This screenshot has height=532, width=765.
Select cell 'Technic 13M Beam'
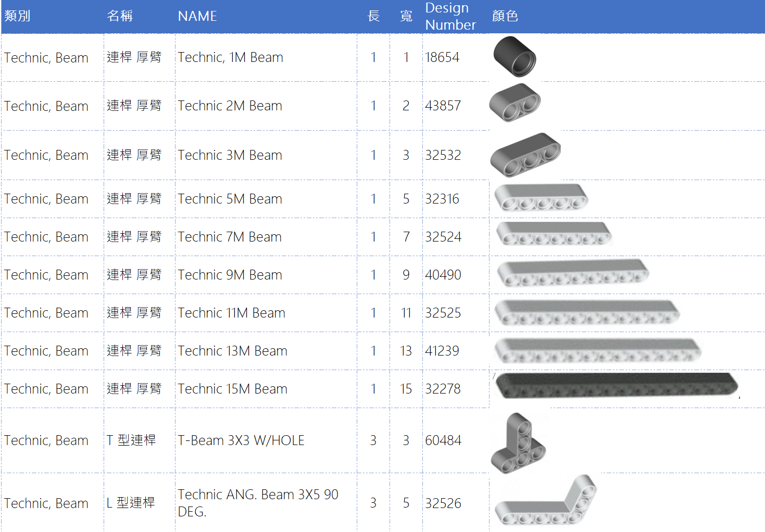266,351
